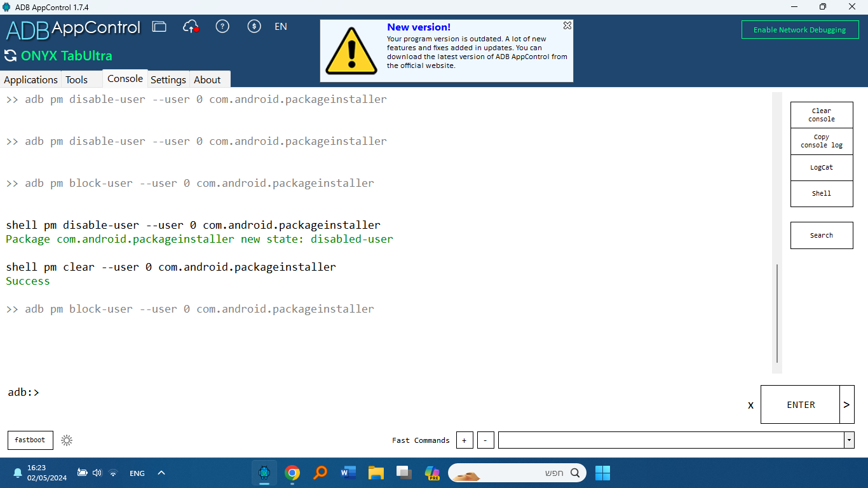Image resolution: width=868 pixels, height=488 pixels.
Task: Close the New version notification
Action: point(567,25)
